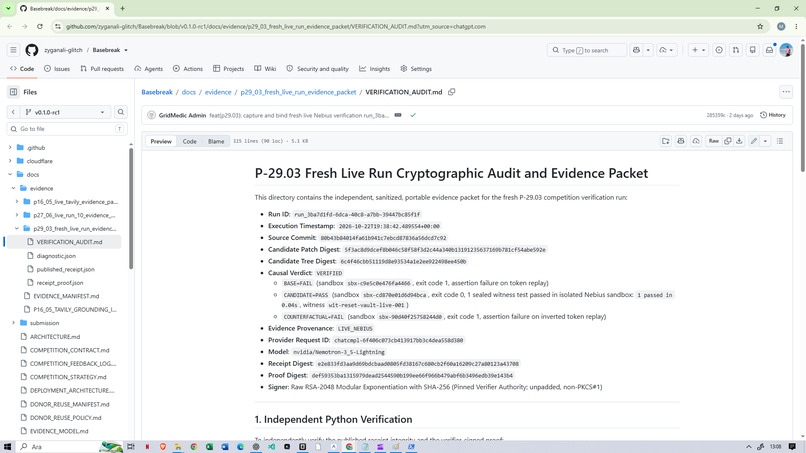Open user avatar menu
806x453 pixels.
pyautogui.click(x=786, y=50)
